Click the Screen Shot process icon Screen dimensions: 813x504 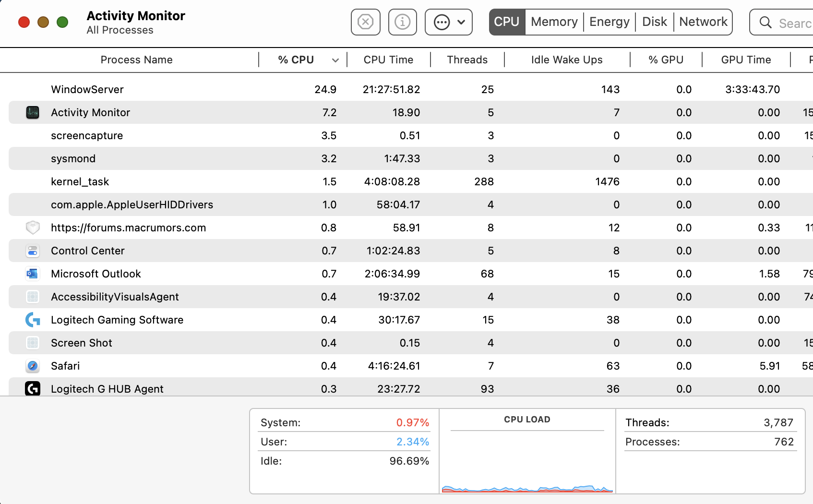(x=33, y=343)
